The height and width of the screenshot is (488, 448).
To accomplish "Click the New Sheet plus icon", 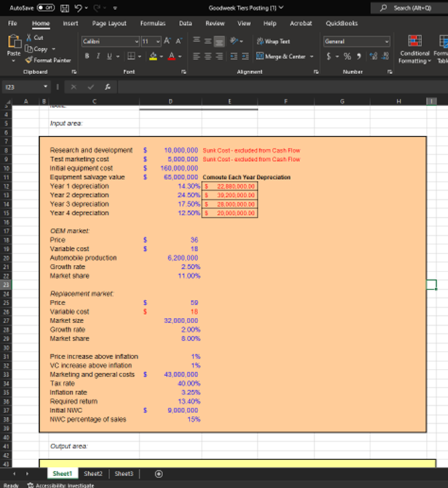I will [158, 474].
